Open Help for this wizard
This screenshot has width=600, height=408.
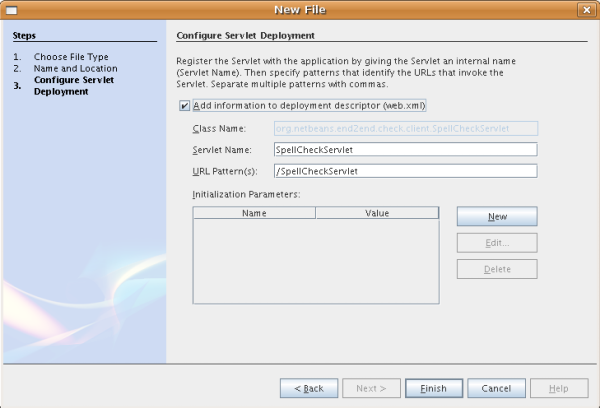pos(559,388)
